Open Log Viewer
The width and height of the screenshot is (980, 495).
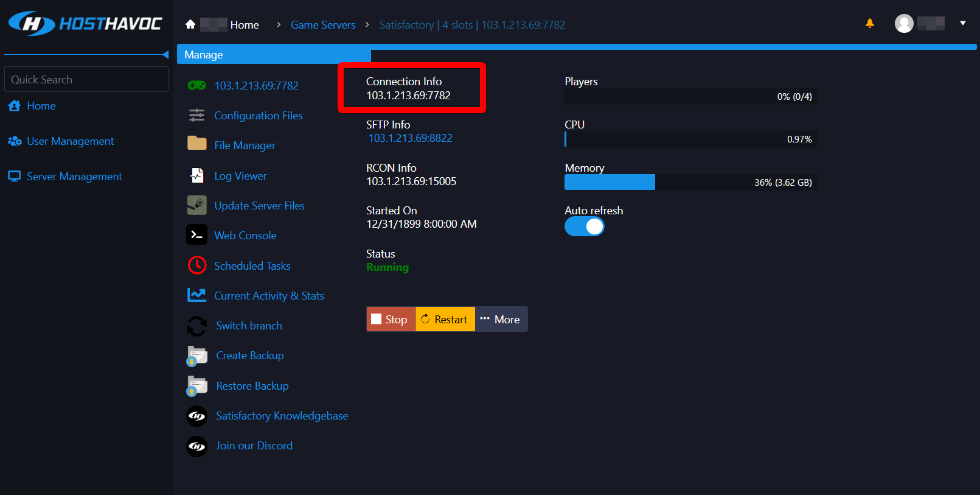tap(240, 176)
